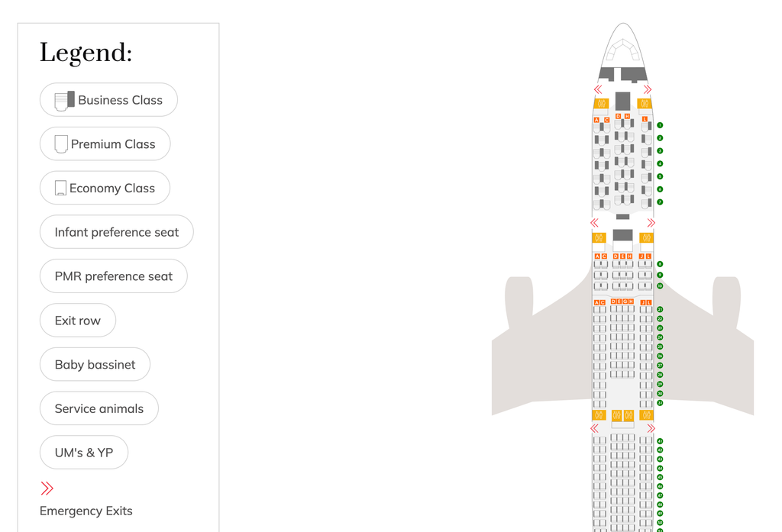Click the row 7 green number marker
This screenshot has height=532, width=782.
660,202
